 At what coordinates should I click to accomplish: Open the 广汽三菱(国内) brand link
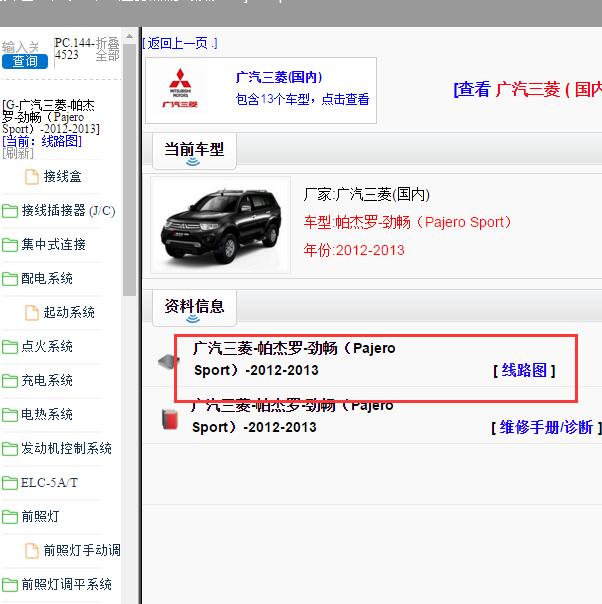[x=279, y=77]
